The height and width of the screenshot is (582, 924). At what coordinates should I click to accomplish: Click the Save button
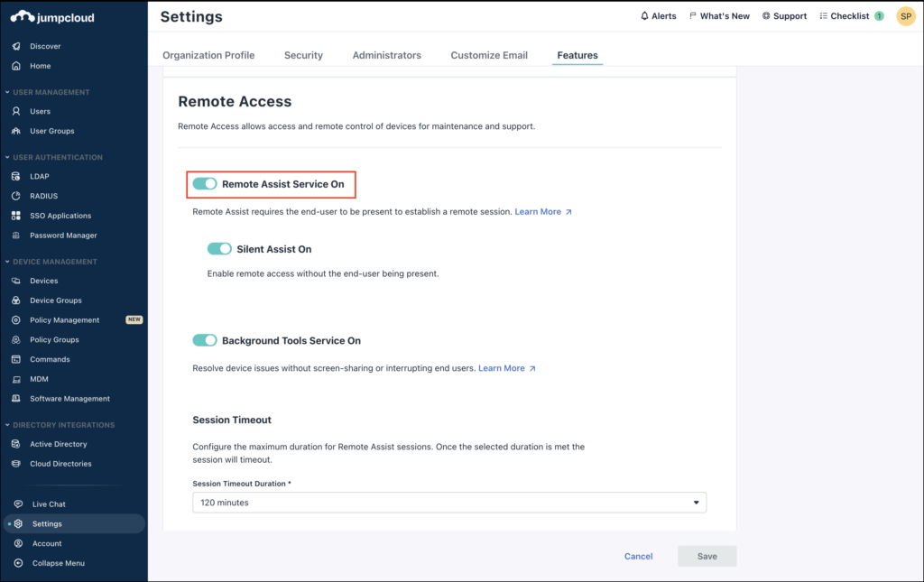point(707,556)
